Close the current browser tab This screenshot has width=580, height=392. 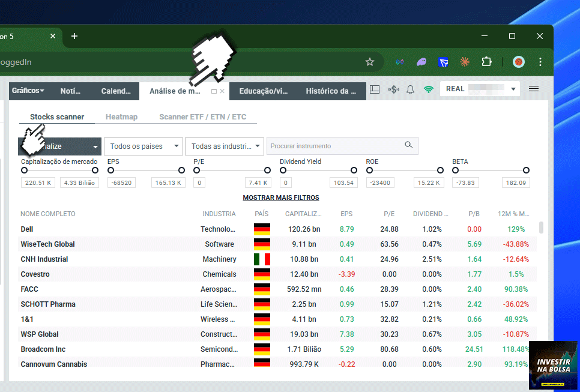52,36
